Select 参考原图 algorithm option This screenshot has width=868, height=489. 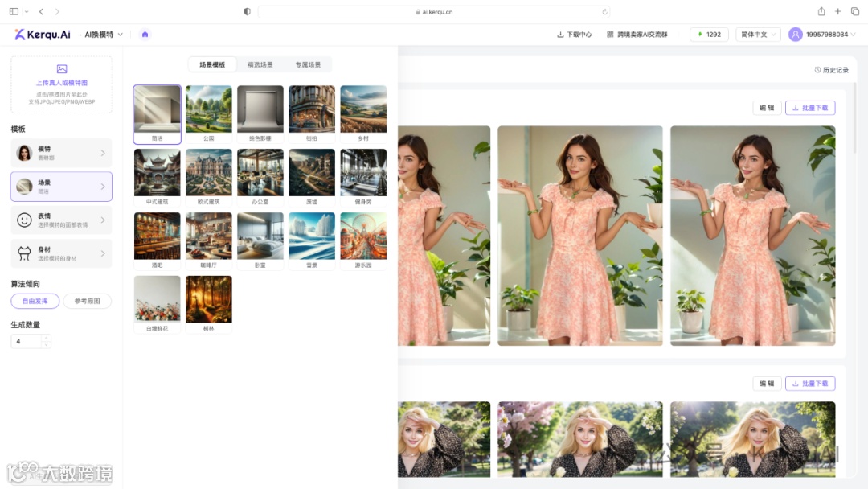point(88,301)
